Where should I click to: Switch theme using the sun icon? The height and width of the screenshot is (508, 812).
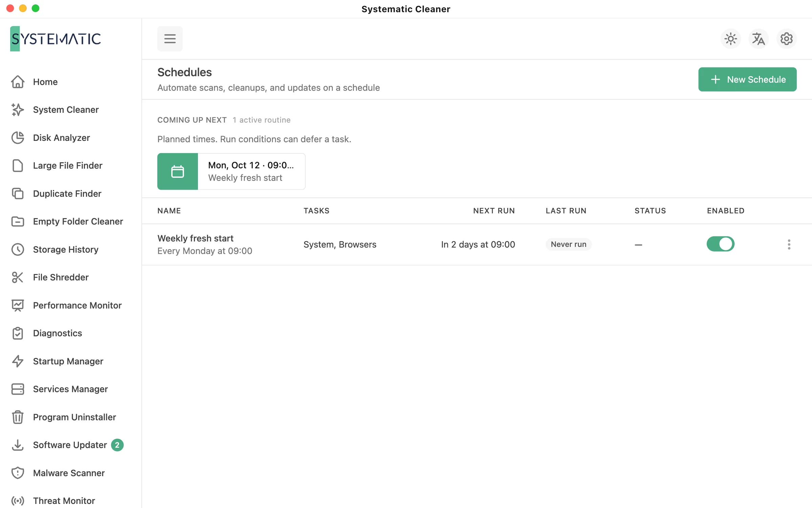point(731,39)
